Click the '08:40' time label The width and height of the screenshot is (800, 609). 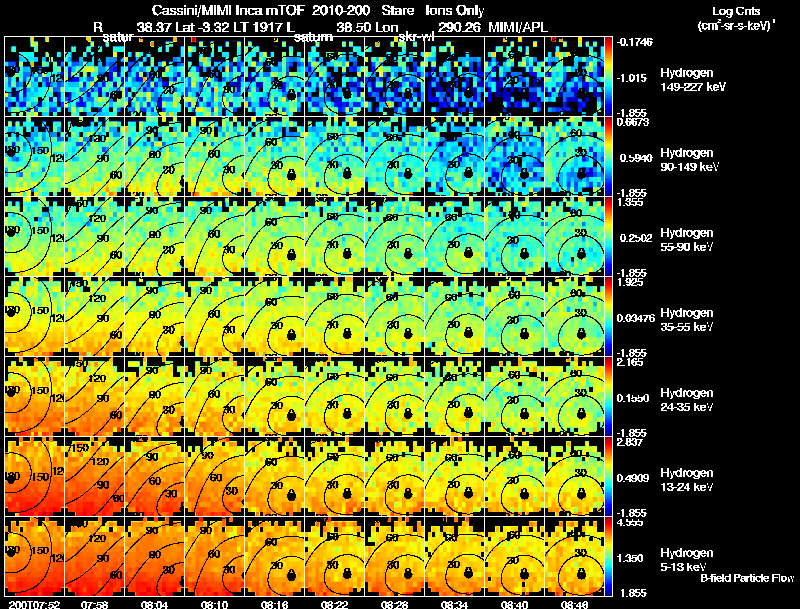click(x=514, y=604)
